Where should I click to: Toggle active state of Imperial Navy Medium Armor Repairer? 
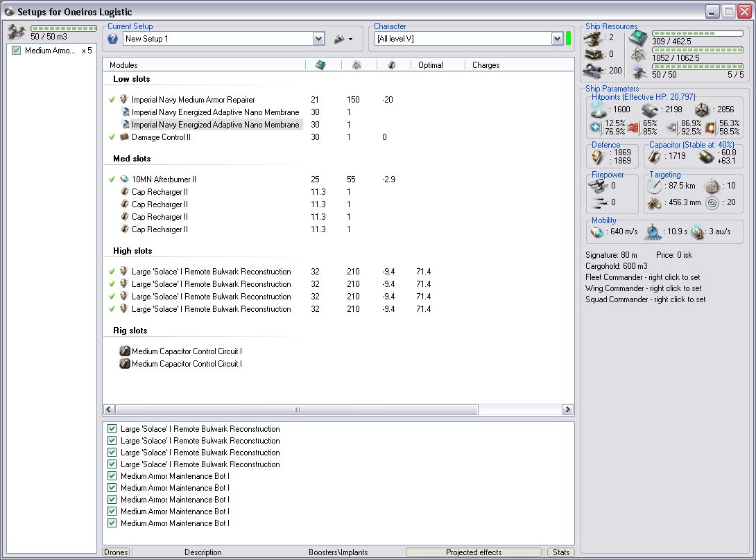click(x=112, y=99)
